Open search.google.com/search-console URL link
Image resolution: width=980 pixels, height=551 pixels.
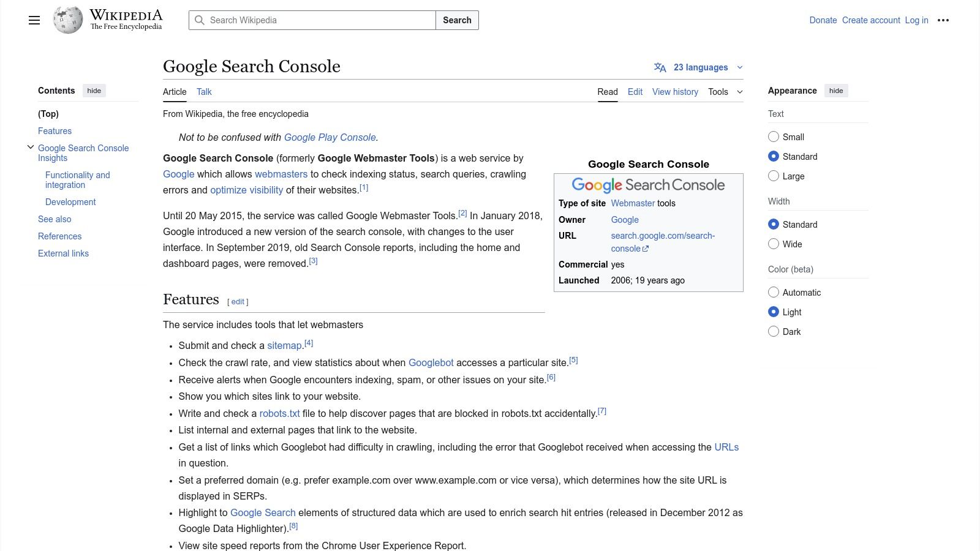coord(663,242)
